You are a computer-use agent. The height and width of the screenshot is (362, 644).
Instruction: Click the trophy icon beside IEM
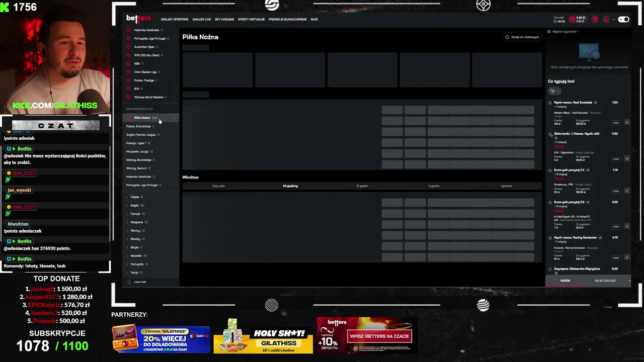[x=128, y=89]
